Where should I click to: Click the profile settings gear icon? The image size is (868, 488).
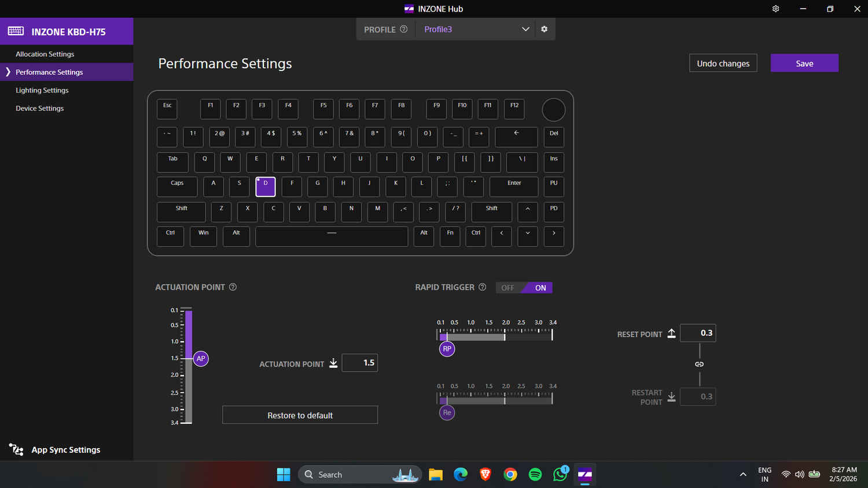pyautogui.click(x=544, y=29)
